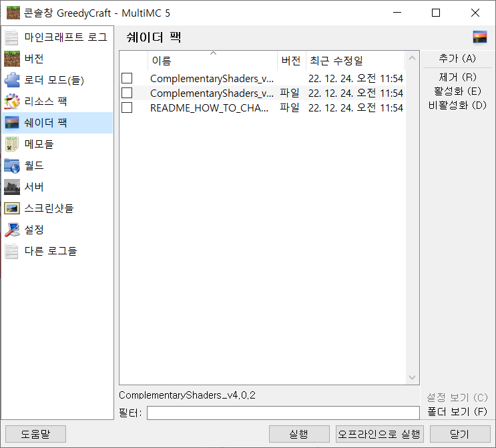Toggle checkbox on ComplementaryShaders row marked 파일

tap(127, 93)
